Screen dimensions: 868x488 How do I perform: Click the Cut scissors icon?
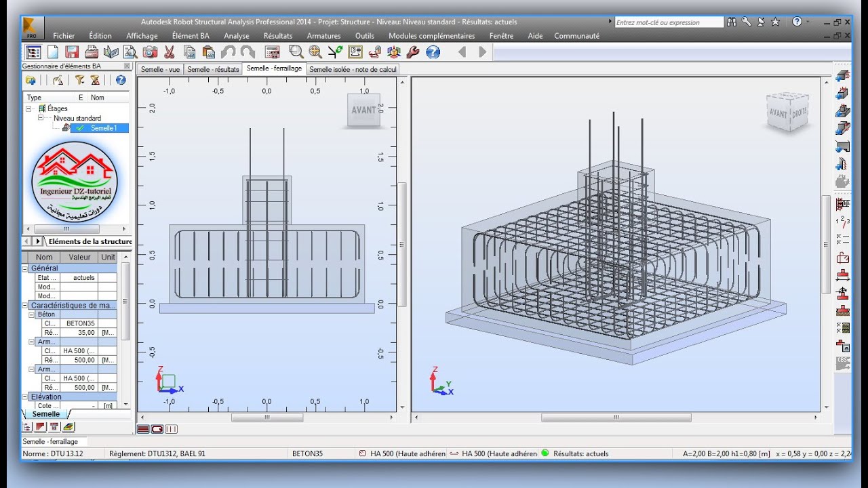pos(170,52)
